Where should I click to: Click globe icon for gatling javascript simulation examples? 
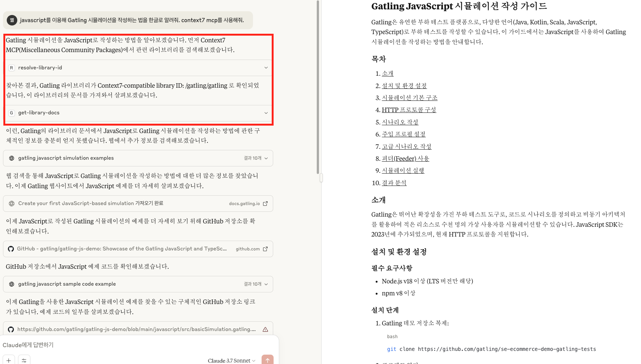[12, 158]
